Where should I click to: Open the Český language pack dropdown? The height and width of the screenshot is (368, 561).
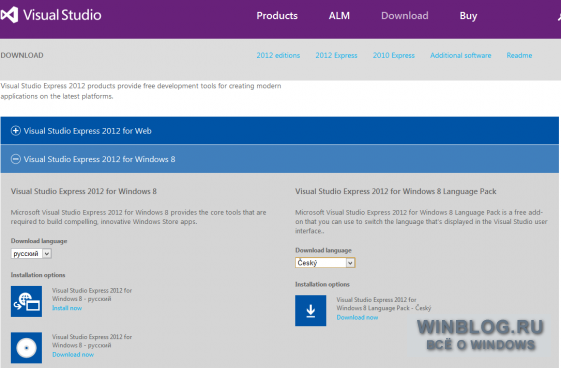click(x=325, y=263)
